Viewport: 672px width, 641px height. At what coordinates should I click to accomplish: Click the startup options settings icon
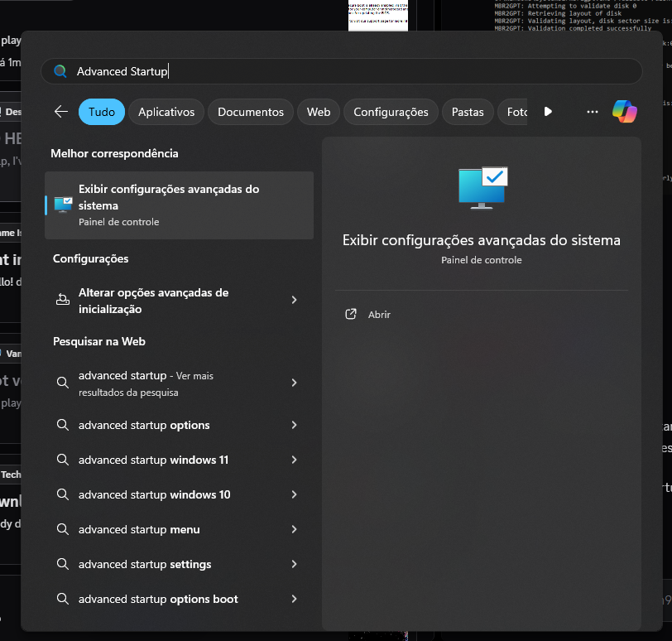click(x=63, y=300)
